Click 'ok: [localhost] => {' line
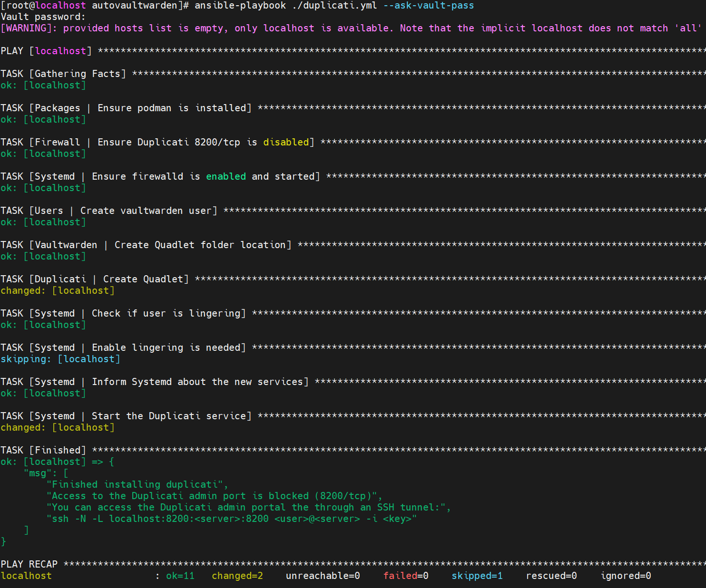Image resolution: width=706 pixels, height=588 pixels. point(58,462)
